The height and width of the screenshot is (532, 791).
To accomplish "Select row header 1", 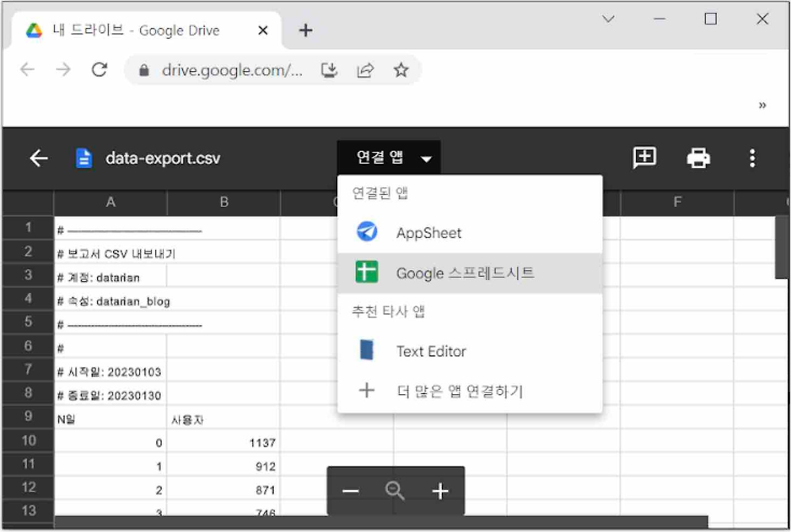I will (x=28, y=228).
